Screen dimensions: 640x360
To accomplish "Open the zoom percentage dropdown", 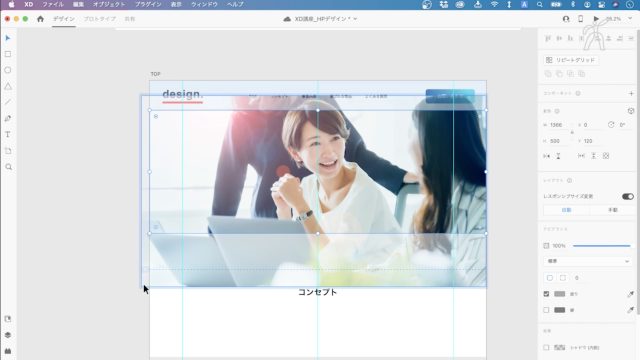I will [630, 19].
